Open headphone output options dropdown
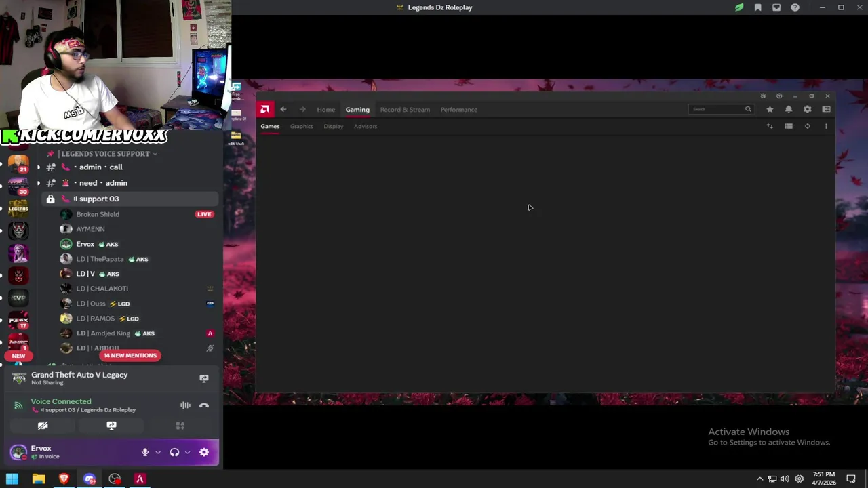The width and height of the screenshot is (868, 488). point(188,452)
